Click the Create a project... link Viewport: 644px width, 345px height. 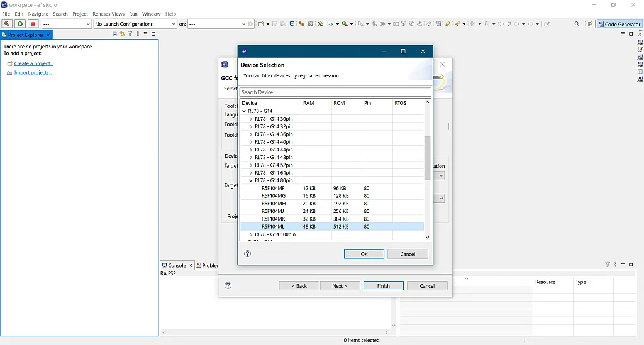point(34,63)
